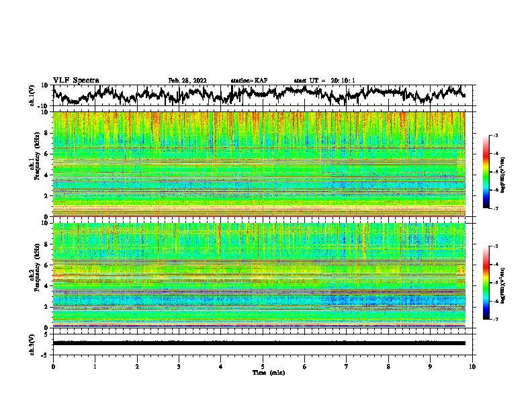The height and width of the screenshot is (411, 532).
Task: Select the date "Feb. 28, 2022"
Action: 187,81
